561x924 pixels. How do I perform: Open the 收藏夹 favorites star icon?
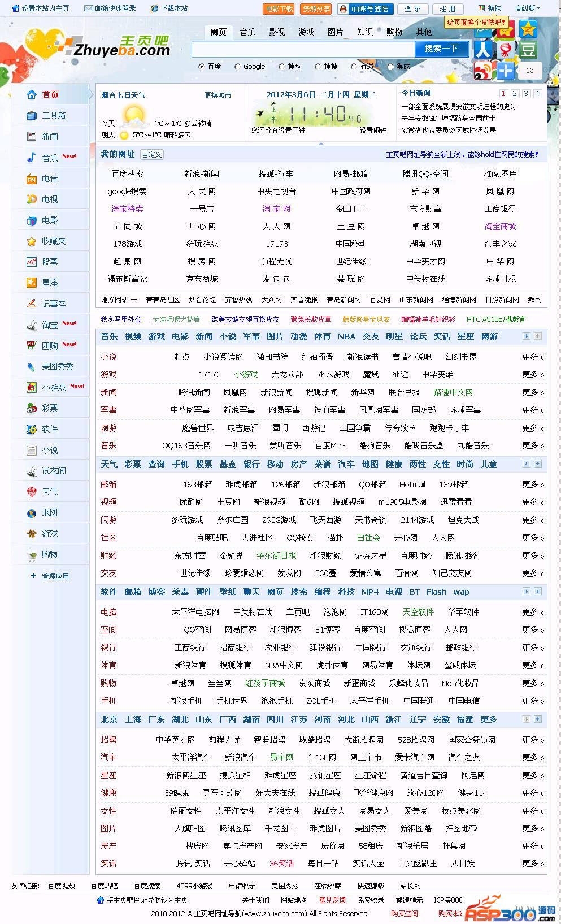pyautogui.click(x=32, y=241)
